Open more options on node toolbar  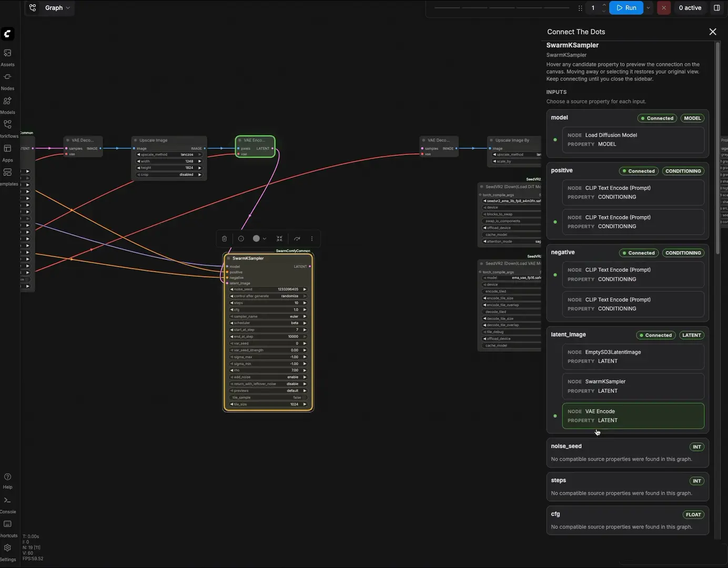312,239
